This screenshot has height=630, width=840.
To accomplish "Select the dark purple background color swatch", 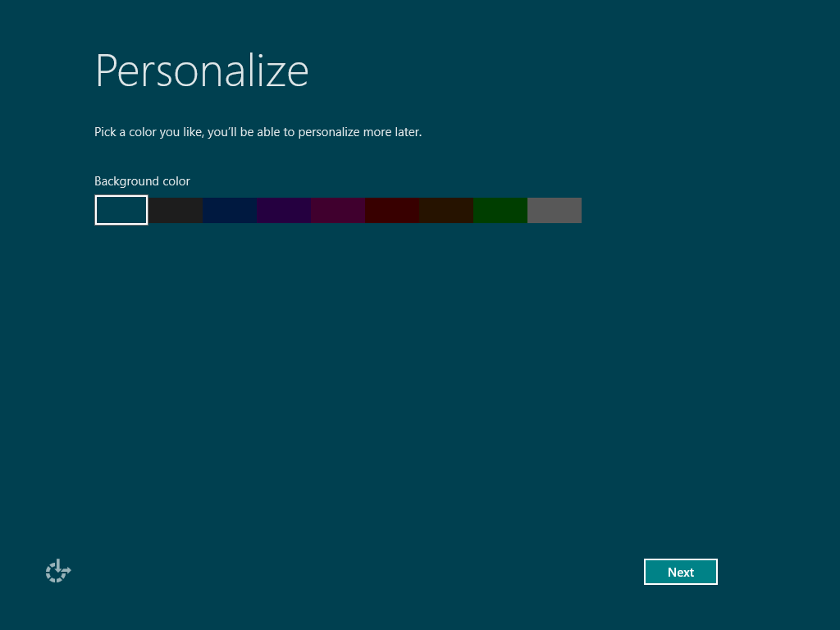I will click(x=283, y=210).
